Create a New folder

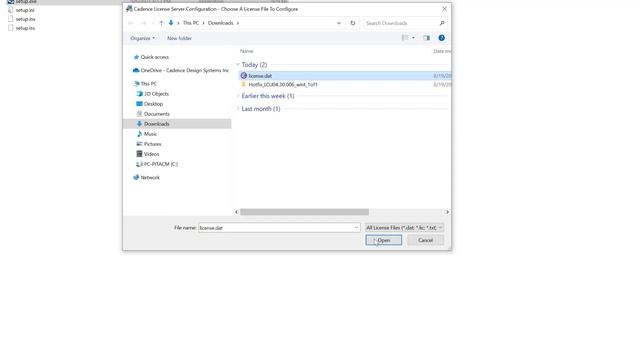(179, 38)
